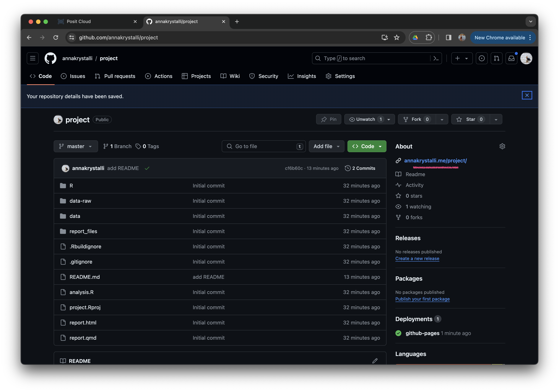
Task: Open the green Code dropdown button
Action: (x=367, y=146)
